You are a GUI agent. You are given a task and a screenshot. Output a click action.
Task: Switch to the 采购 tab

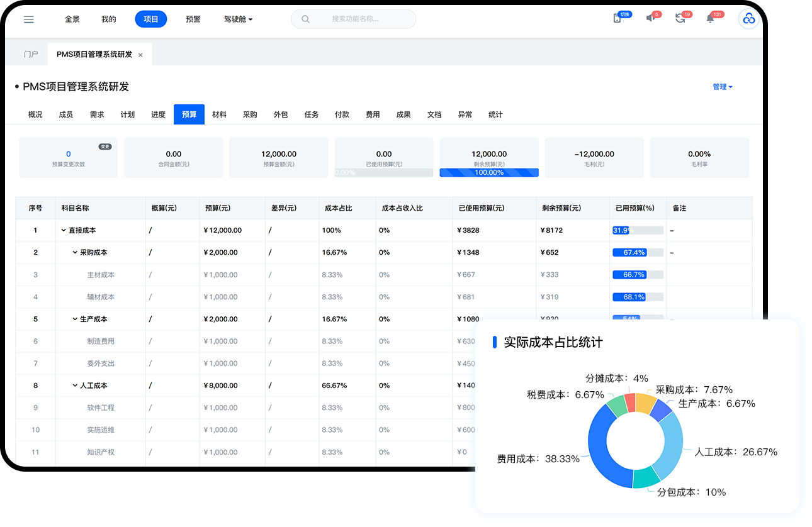click(x=250, y=114)
